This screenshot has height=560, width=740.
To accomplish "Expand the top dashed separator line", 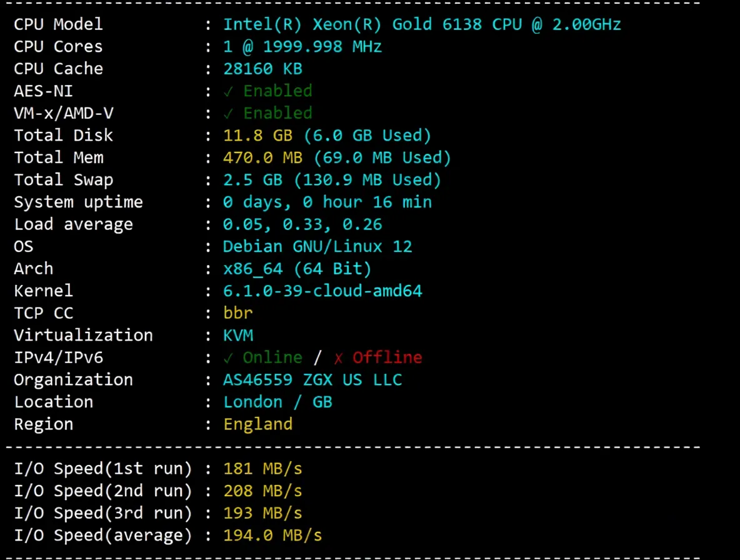I will 350,5.
